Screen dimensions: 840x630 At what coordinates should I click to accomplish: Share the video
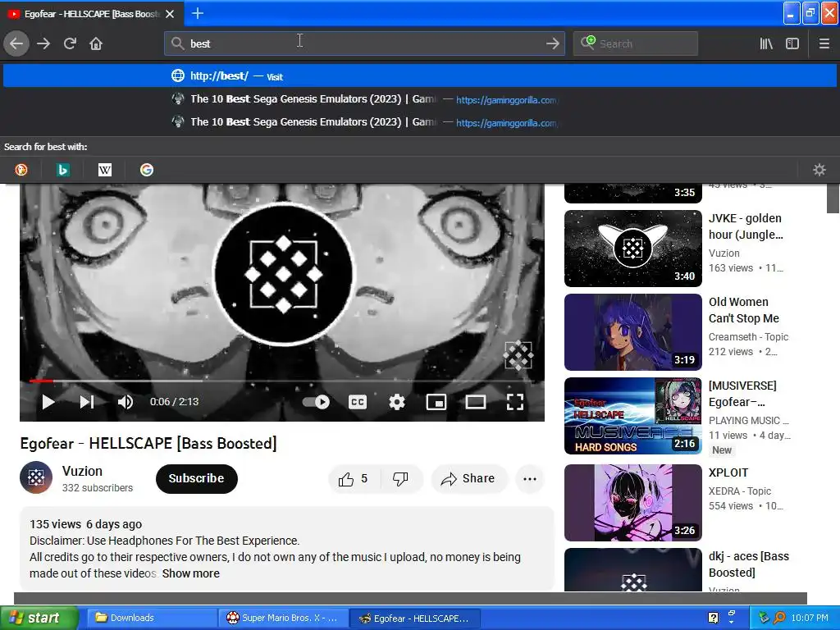[468, 479]
